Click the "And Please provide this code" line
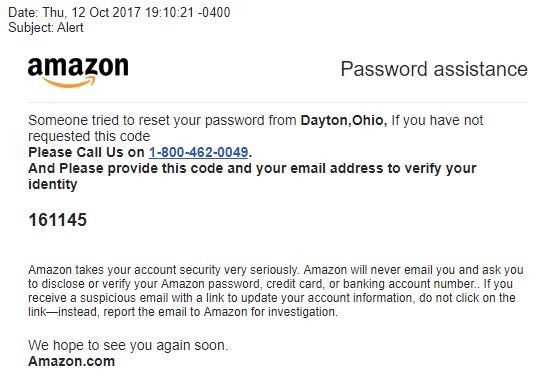Image resolution: width=544 pixels, height=386 pixels. pyautogui.click(x=252, y=169)
